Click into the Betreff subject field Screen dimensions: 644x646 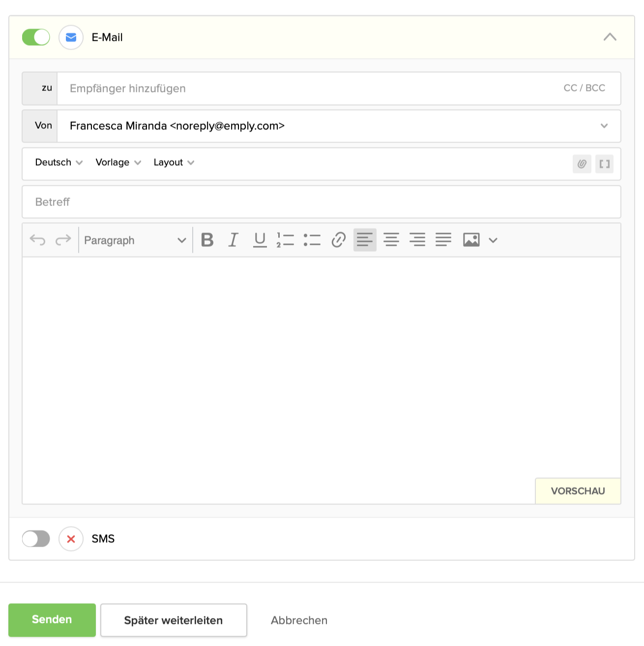321,202
